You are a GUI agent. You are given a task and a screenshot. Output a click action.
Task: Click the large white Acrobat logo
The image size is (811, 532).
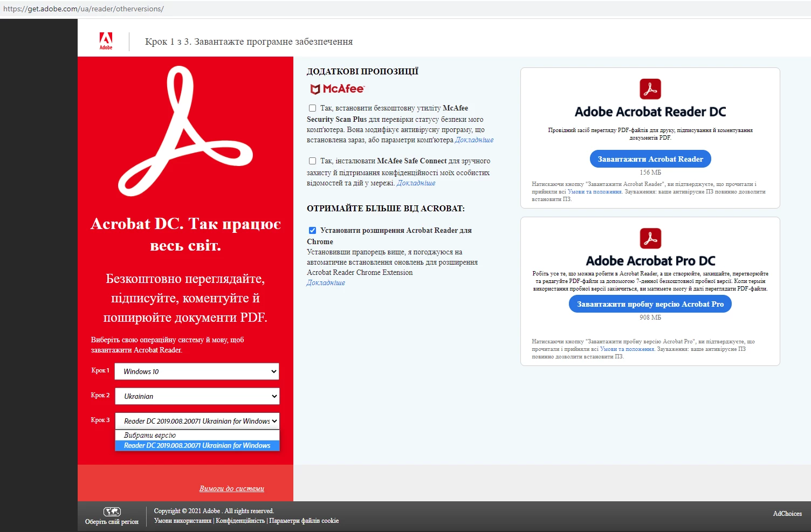coord(185,131)
